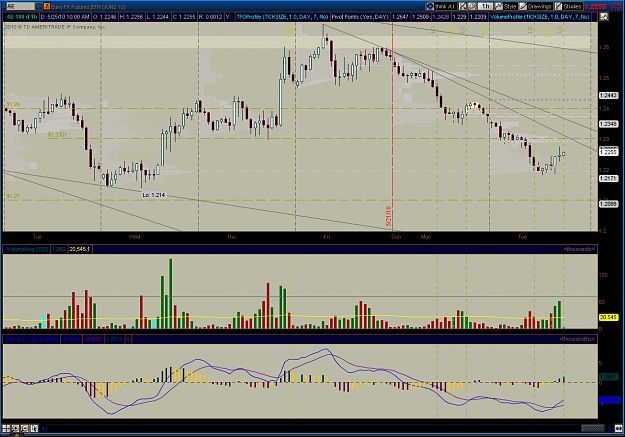Click the 1.2348 price label
Viewport: 625px width, 437px height.
coord(608,124)
